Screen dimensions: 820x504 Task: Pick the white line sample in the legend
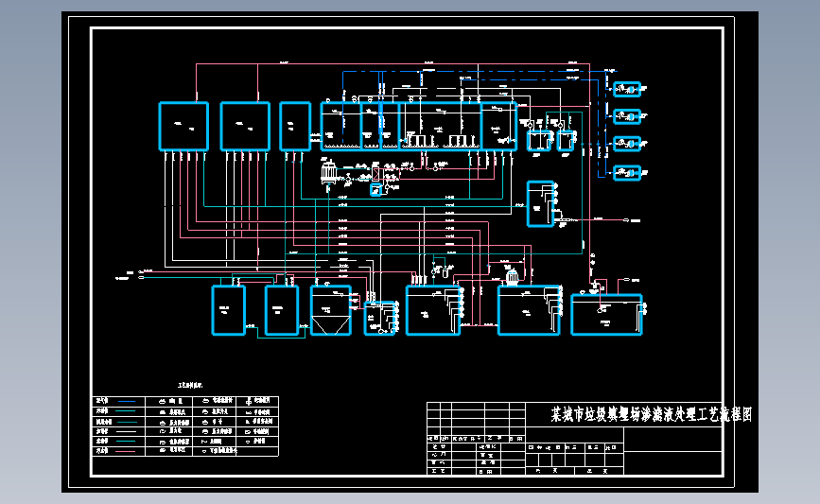point(127,431)
